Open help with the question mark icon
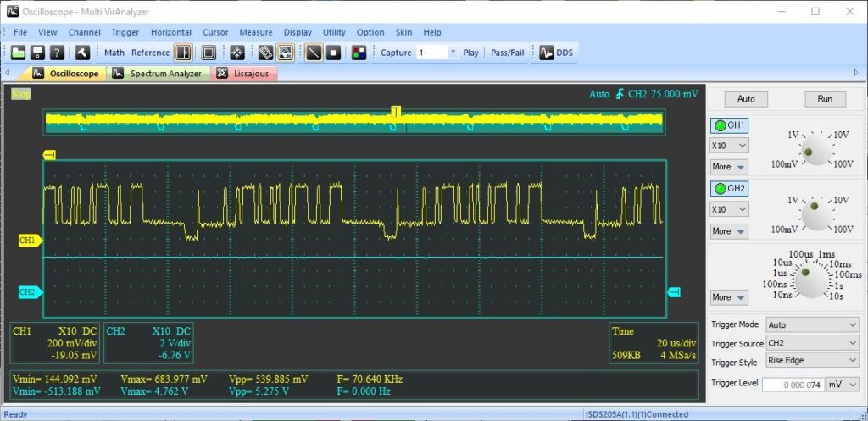Viewport: 868px width, 421px height. (57, 53)
